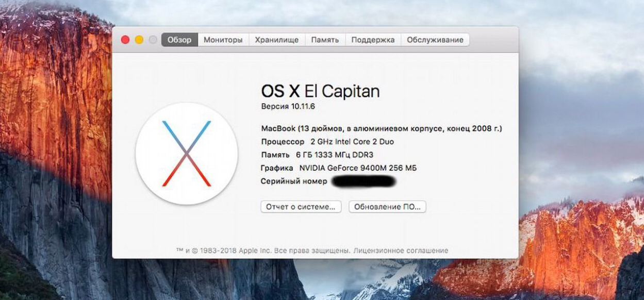Click the Обновление ПО button
Image resolution: width=644 pixels, height=300 pixels.
coord(387,207)
